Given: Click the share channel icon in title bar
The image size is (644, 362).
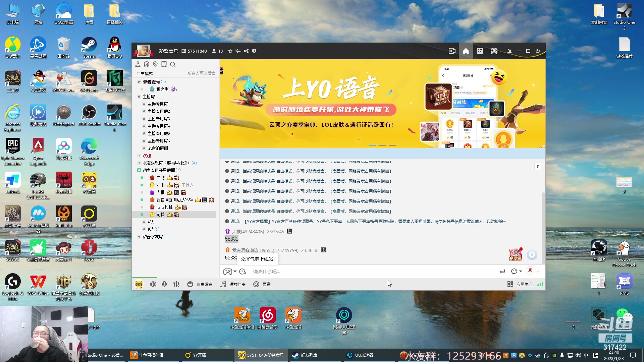Looking at the screenshot, I should [246, 51].
